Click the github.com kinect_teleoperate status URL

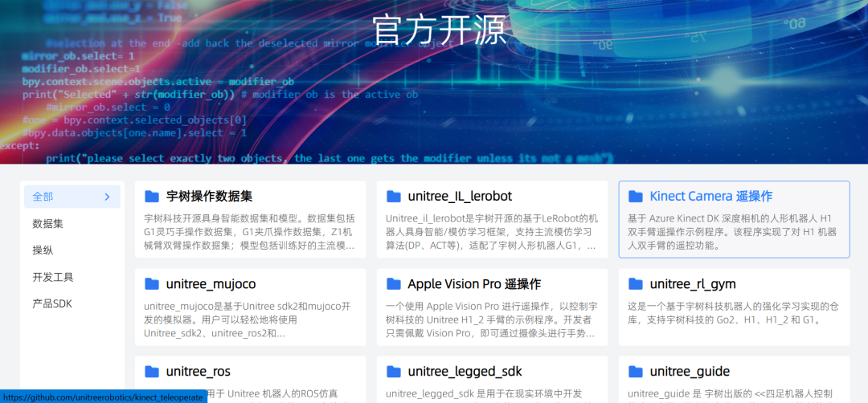[103, 397]
